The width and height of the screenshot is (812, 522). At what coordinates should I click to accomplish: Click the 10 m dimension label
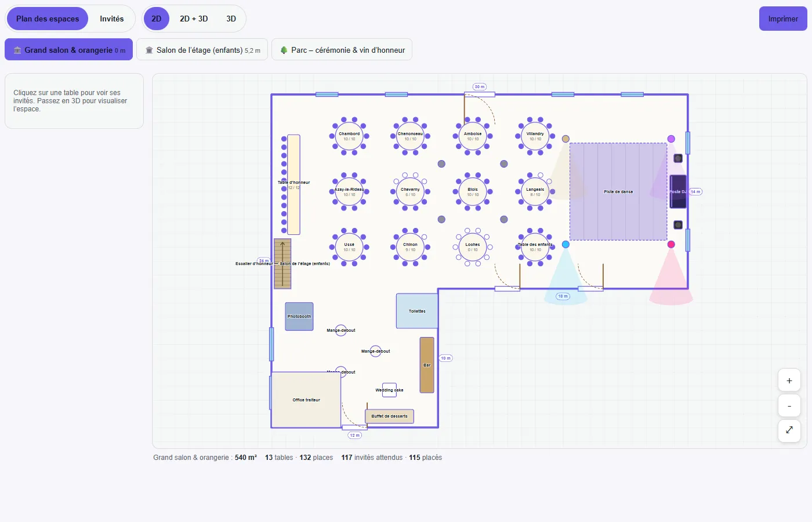click(445, 358)
